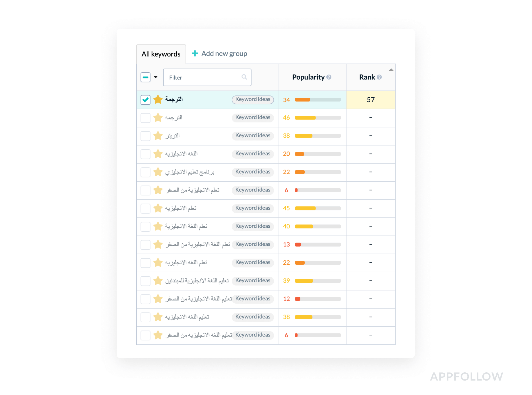Image resolution: width=532 pixels, height=395 pixels.
Task: Click the search magnifier icon in the Filter box
Action: pos(244,77)
